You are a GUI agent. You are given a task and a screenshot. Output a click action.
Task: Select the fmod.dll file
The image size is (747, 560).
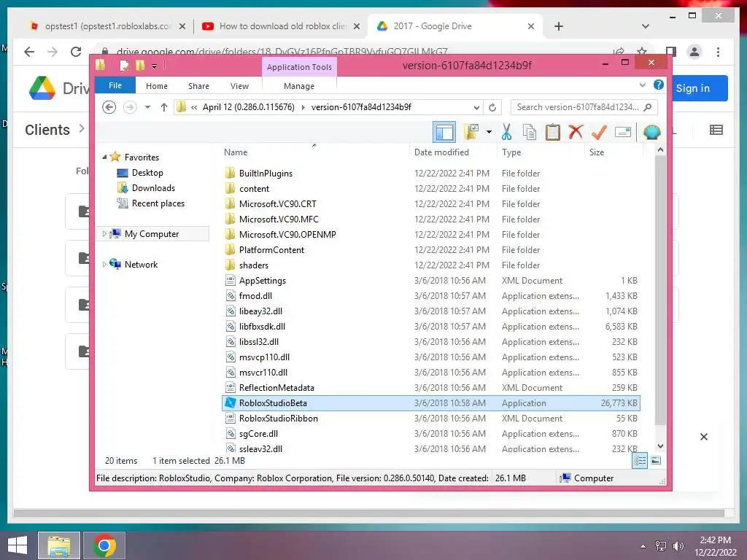(255, 296)
